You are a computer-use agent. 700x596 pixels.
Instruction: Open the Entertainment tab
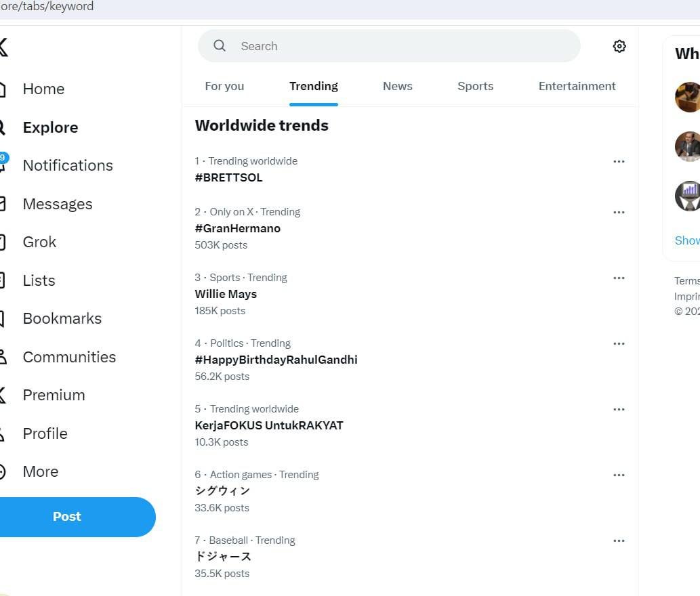[x=577, y=86]
